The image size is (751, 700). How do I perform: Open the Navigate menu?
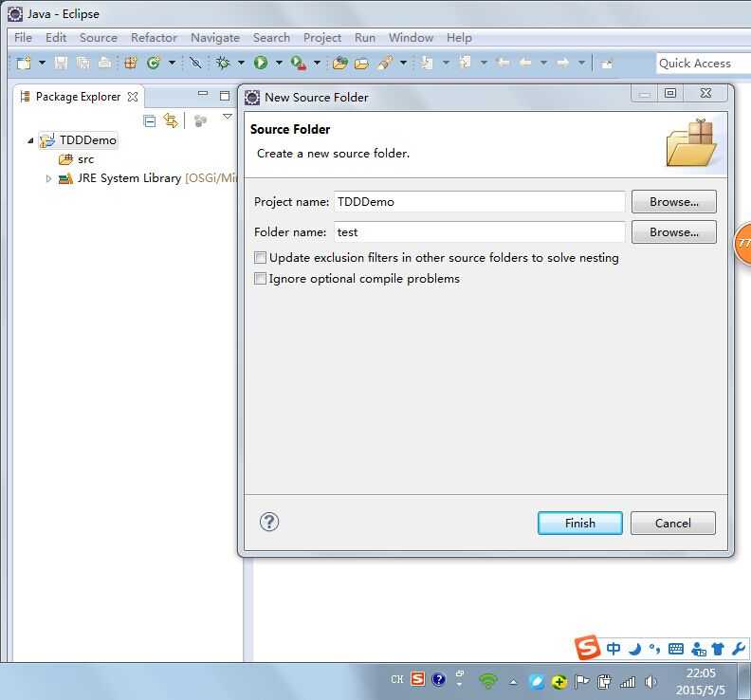tap(215, 37)
